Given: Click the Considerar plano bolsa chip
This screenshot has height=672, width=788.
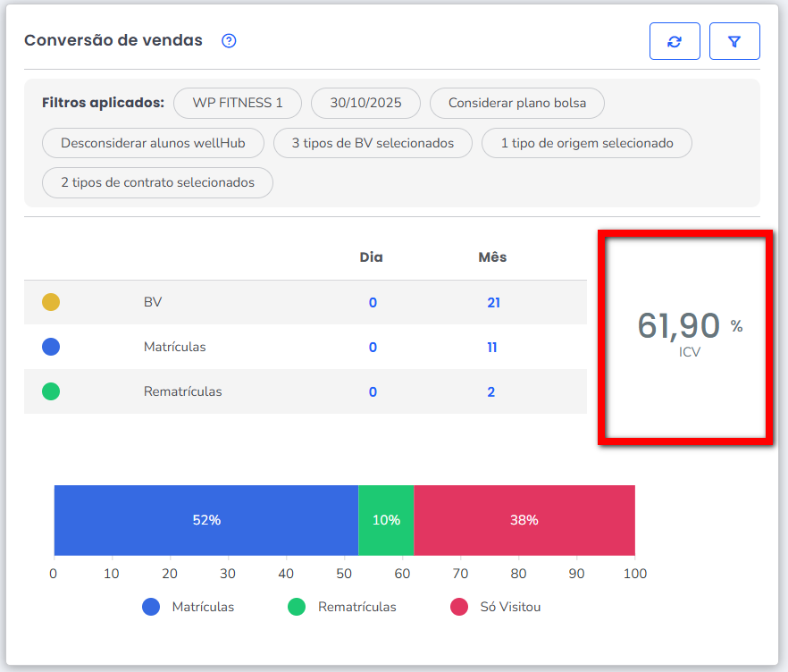Looking at the screenshot, I should [517, 103].
